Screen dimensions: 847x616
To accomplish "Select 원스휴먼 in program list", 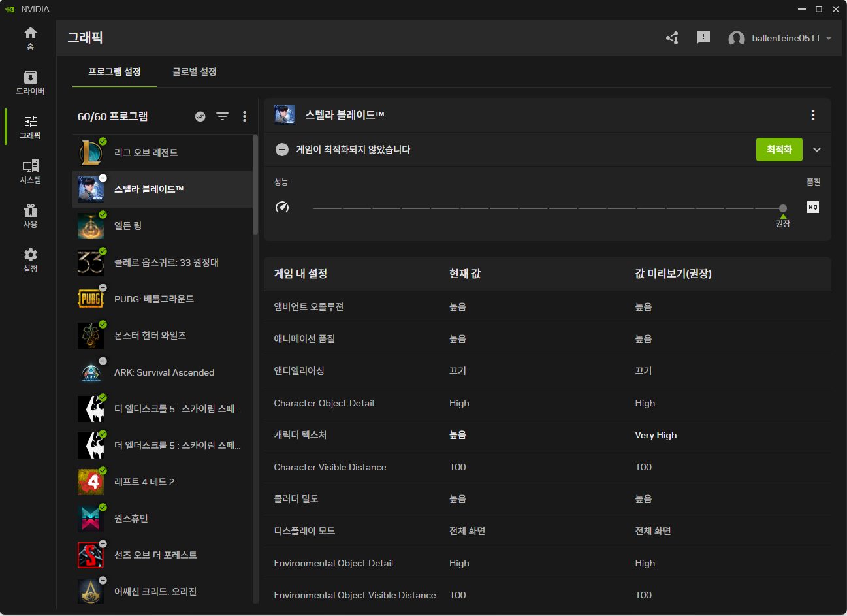I will [x=162, y=519].
